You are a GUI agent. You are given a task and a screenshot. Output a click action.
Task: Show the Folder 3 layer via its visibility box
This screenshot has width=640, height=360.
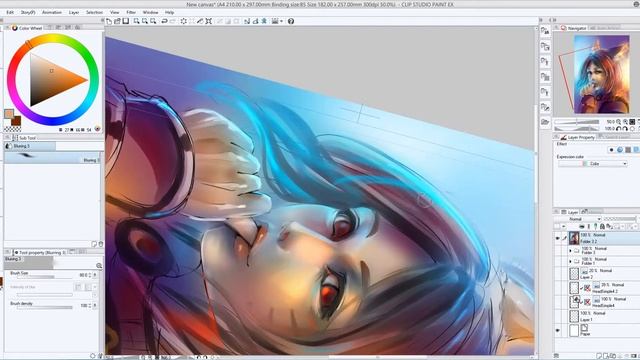tap(558, 251)
